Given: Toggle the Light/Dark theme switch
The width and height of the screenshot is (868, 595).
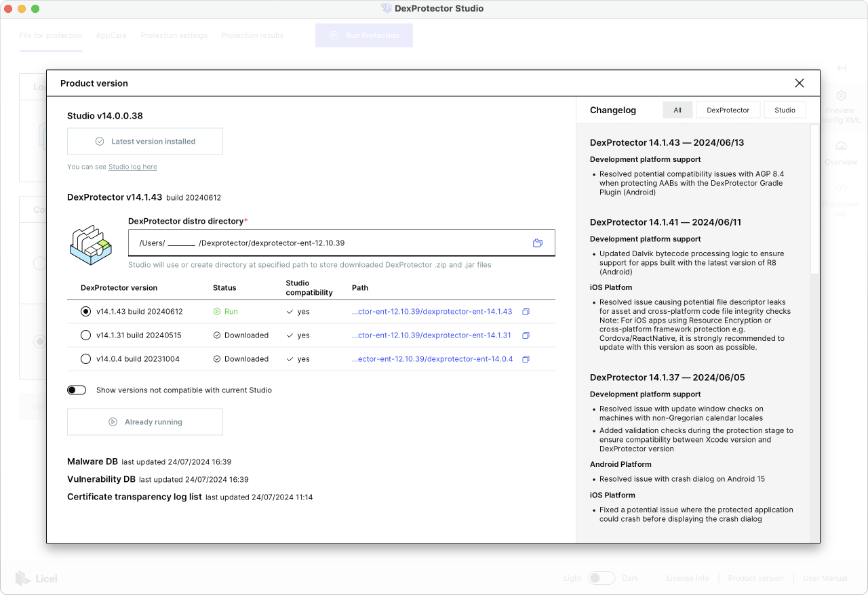Looking at the screenshot, I should [601, 578].
